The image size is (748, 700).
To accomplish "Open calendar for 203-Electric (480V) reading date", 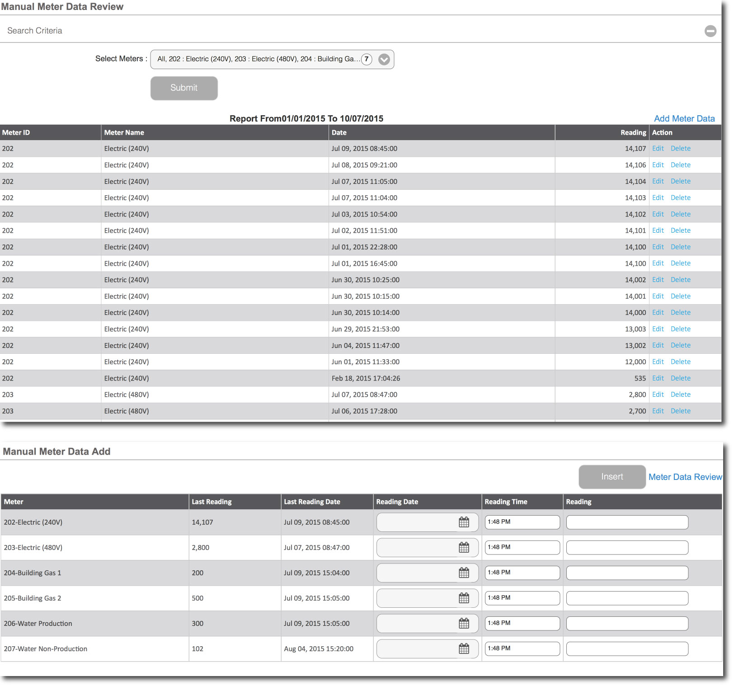I will pos(464,547).
